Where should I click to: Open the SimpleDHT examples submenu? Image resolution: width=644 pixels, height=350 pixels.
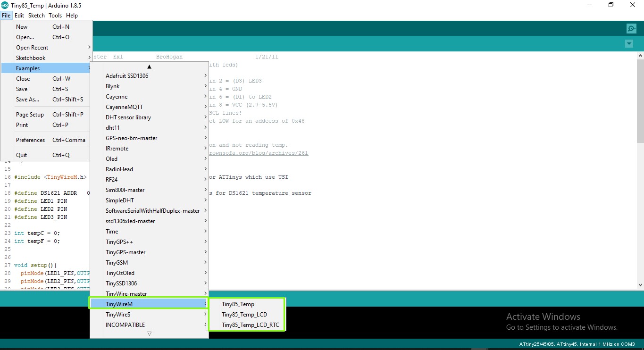coord(149,200)
